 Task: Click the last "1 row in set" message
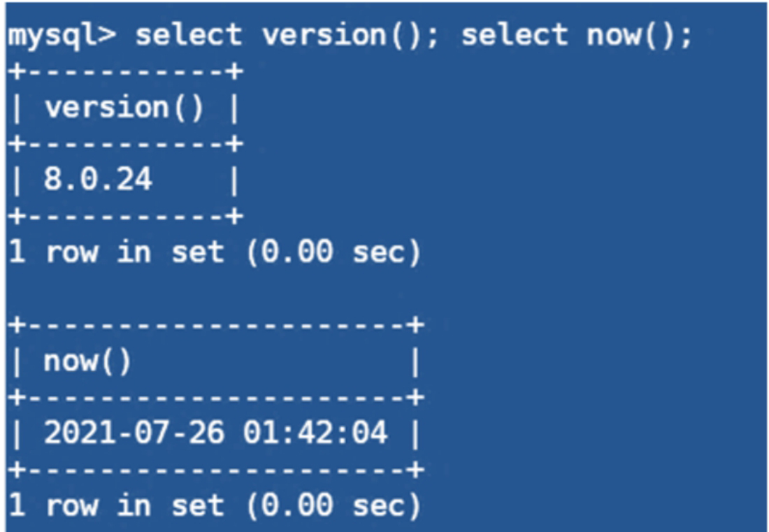pos(115,505)
